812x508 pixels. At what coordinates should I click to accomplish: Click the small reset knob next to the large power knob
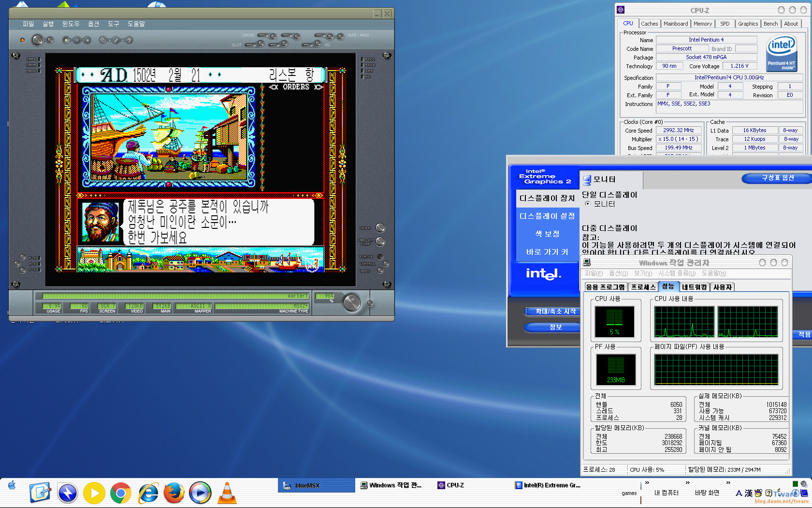click(50, 40)
